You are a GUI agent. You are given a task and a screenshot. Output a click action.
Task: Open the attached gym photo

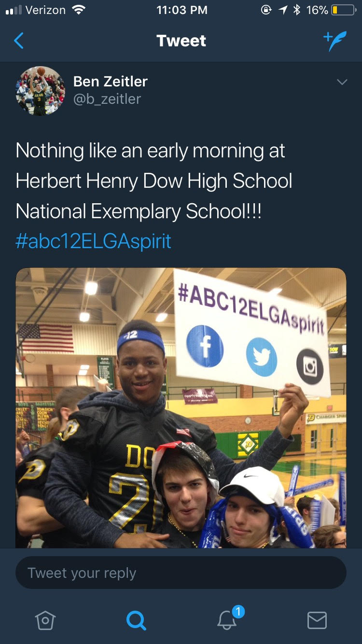pos(181,408)
